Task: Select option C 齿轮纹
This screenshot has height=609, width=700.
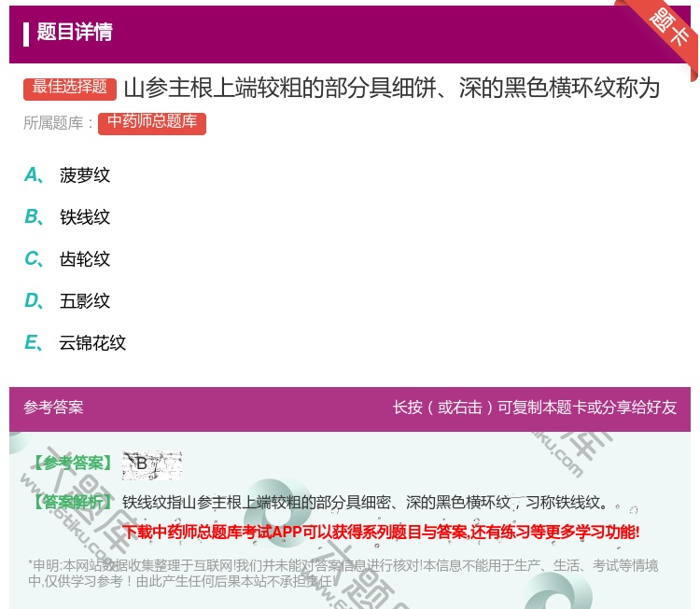Action: click(67, 258)
